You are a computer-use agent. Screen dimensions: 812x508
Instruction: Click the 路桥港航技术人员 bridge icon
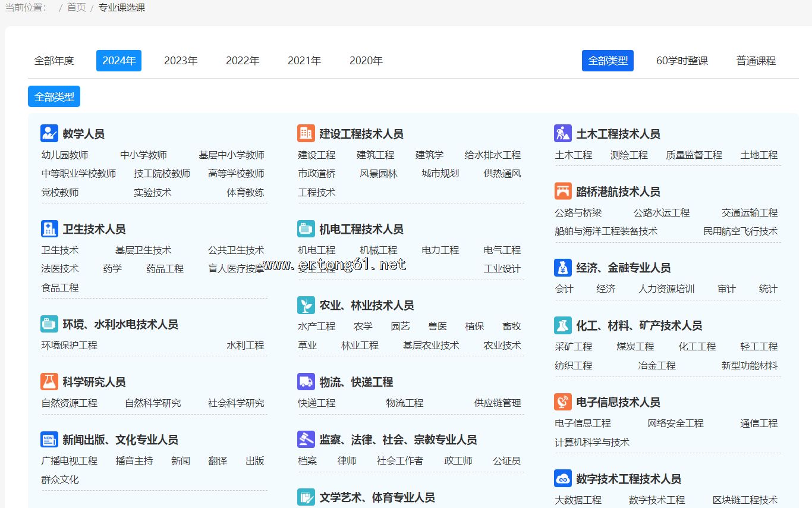pyautogui.click(x=563, y=191)
